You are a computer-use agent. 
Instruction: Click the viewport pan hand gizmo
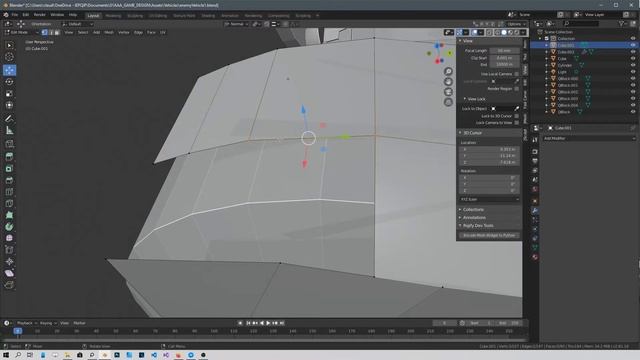pyautogui.click(x=448, y=82)
